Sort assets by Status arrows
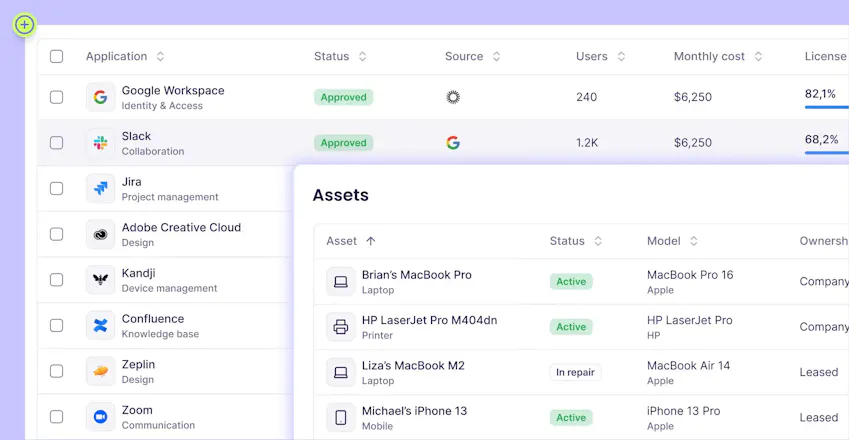Viewport: 849px width, 440px height. [598, 241]
